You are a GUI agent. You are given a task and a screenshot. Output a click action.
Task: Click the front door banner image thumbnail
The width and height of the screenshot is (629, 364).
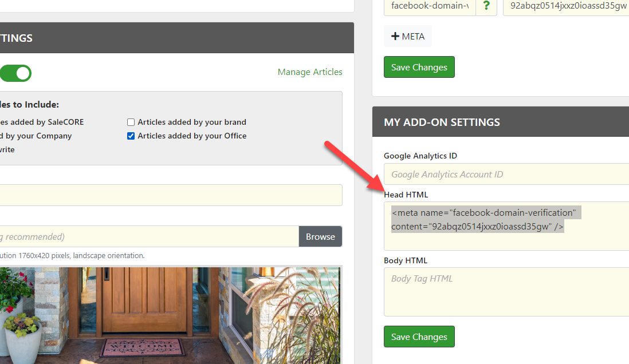(x=170, y=315)
